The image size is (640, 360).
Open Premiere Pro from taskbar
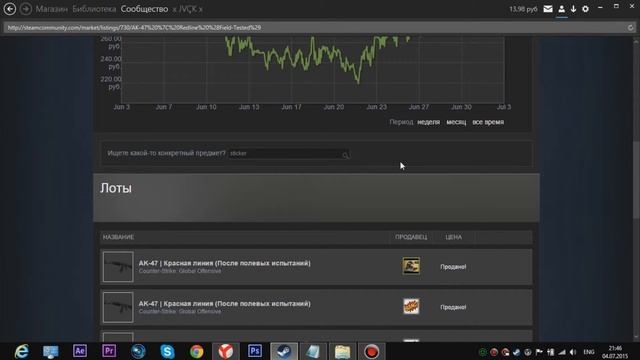pos(109,351)
